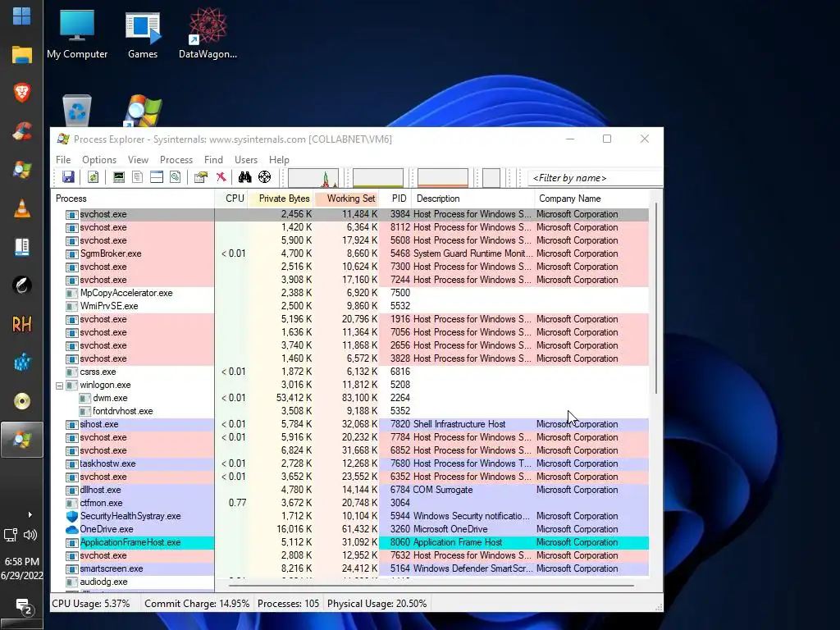Screen dimensions: 840x630
Task: Click the Filter by name field
Action: 595,178
